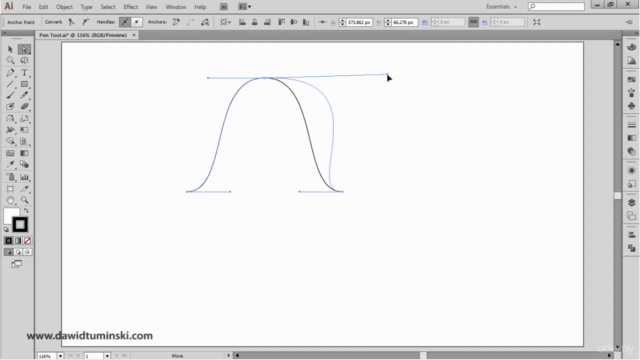Select the Eyedropper tool
Screen dimensions: 640x360
pos(10,164)
